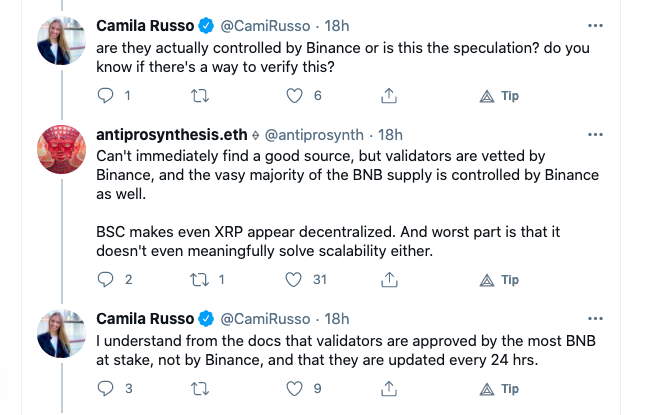The height and width of the screenshot is (415, 647).
Task: Reply to antiprosynthesis.eth's tweet
Action: (105, 280)
